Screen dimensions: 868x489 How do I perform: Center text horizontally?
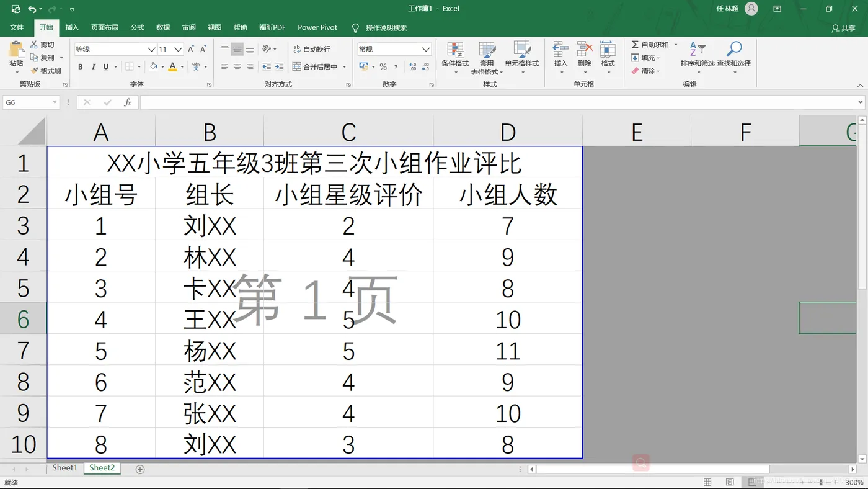pyautogui.click(x=237, y=67)
